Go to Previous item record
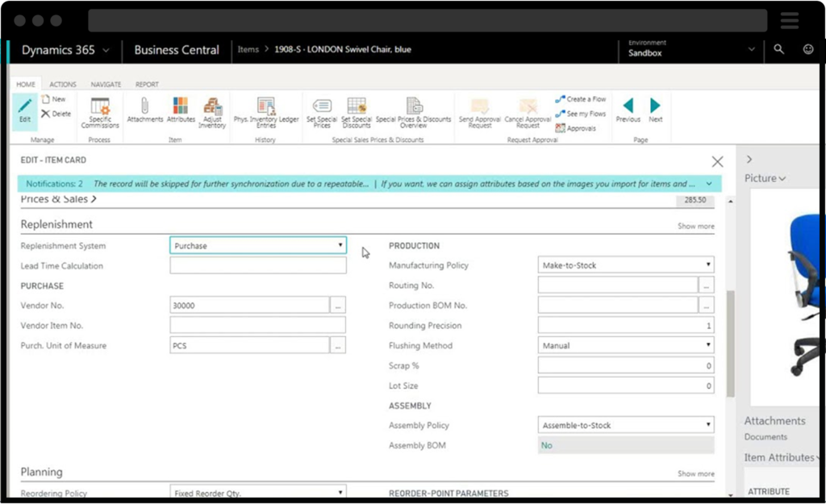Viewport: 826px width, 504px height. click(x=628, y=110)
